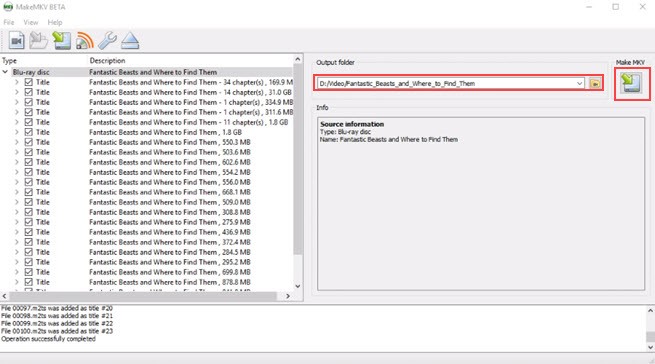Click the Open disc toolbar icon
The image size is (655, 364).
(38, 41)
